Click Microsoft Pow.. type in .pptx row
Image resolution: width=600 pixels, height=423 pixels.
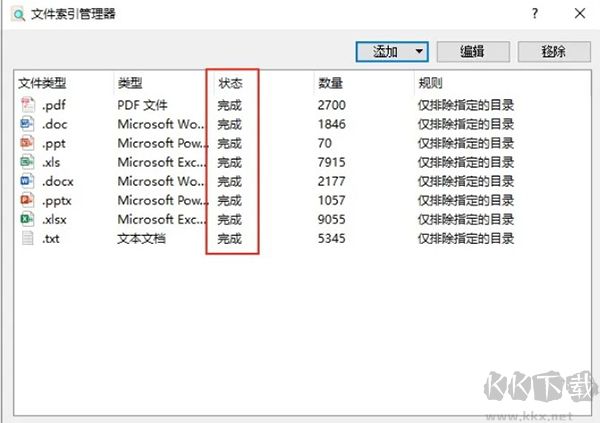click(x=163, y=200)
